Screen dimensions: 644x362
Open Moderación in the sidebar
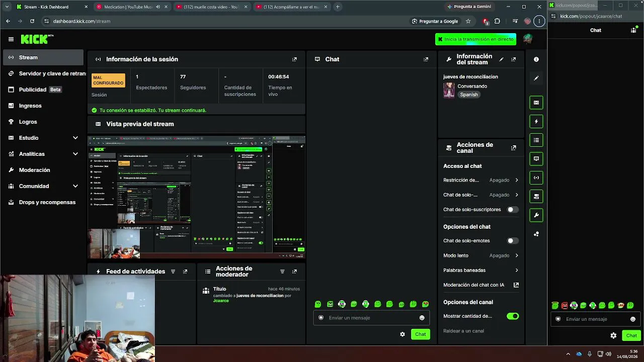coord(44,170)
